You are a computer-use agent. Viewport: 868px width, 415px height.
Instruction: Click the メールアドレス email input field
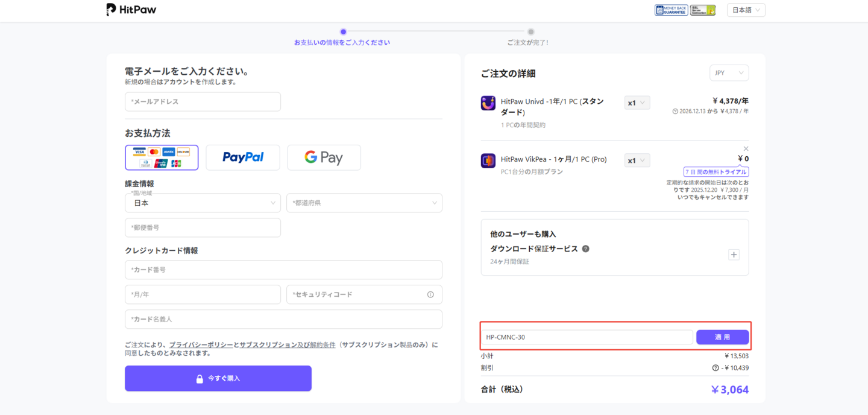[203, 102]
